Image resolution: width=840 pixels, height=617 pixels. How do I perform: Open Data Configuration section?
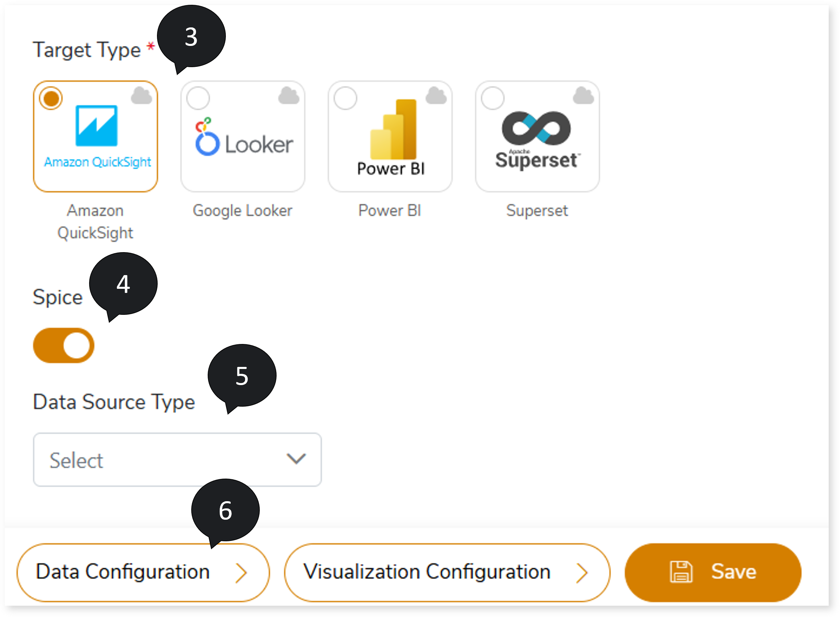143,572
